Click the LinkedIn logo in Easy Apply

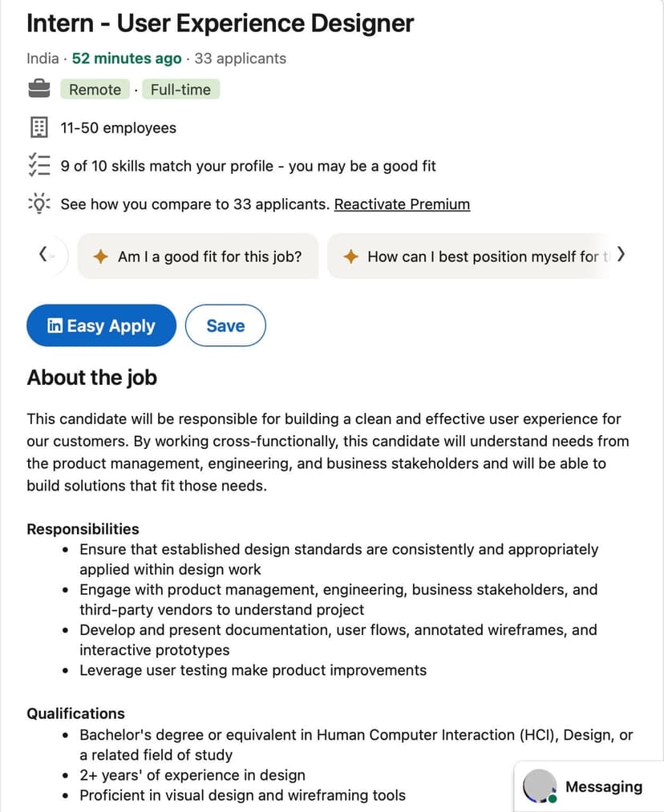pyautogui.click(x=55, y=325)
